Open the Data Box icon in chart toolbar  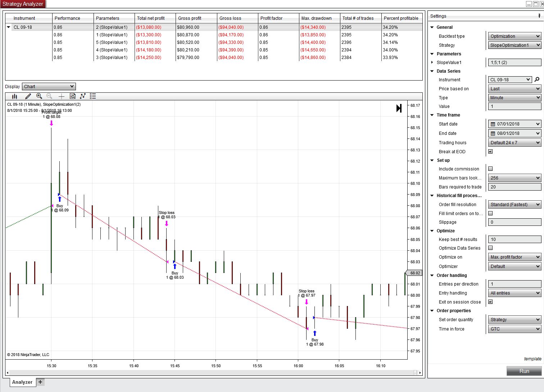pyautogui.click(x=73, y=96)
